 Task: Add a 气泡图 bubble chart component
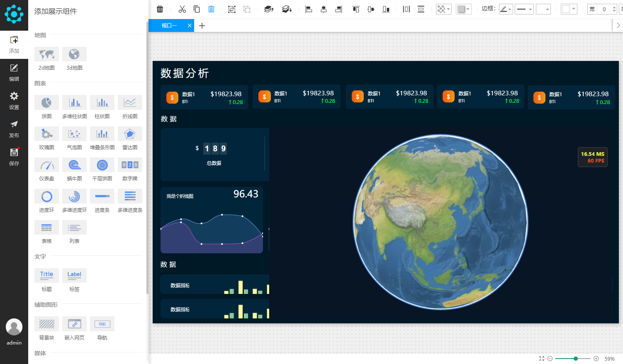(x=74, y=138)
